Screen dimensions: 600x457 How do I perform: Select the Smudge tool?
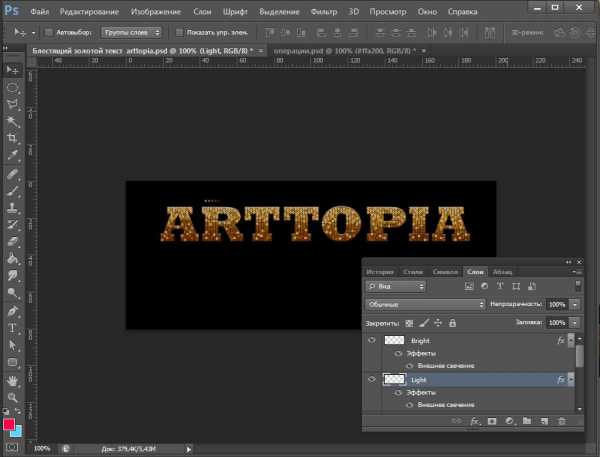12,276
